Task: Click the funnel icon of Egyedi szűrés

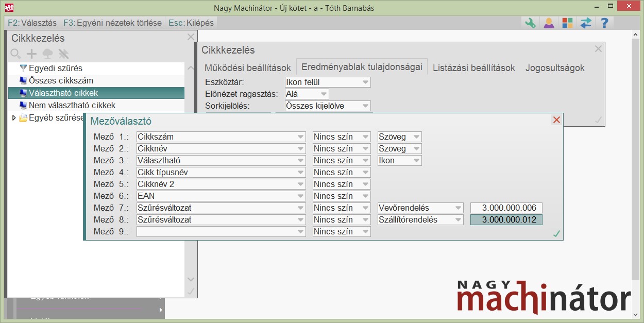Action: [x=23, y=68]
